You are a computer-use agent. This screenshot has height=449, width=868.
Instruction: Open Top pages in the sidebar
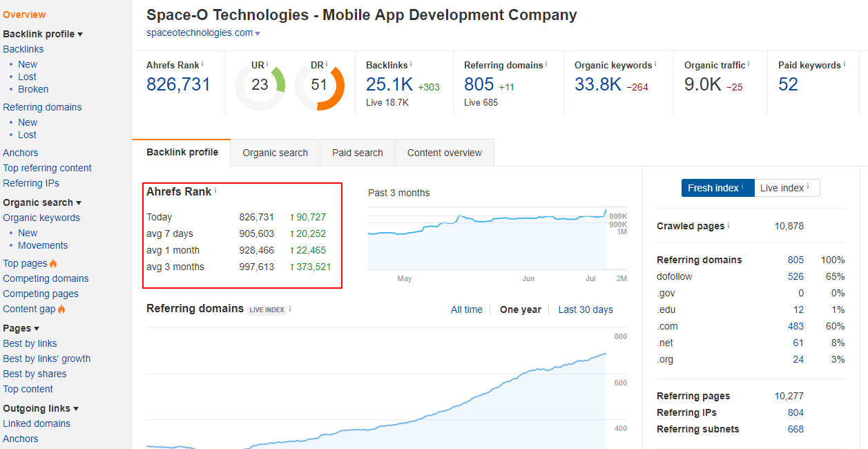pos(25,263)
